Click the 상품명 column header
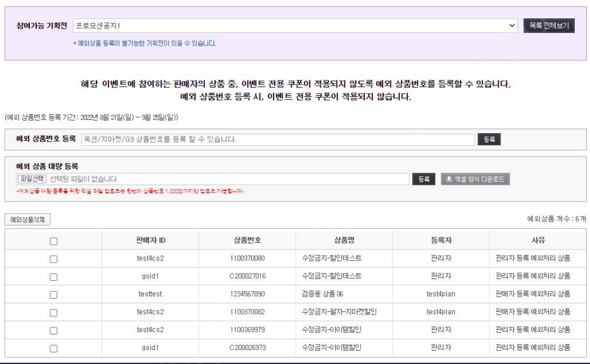Image resolution: width=590 pixels, height=364 pixels. [x=344, y=240]
